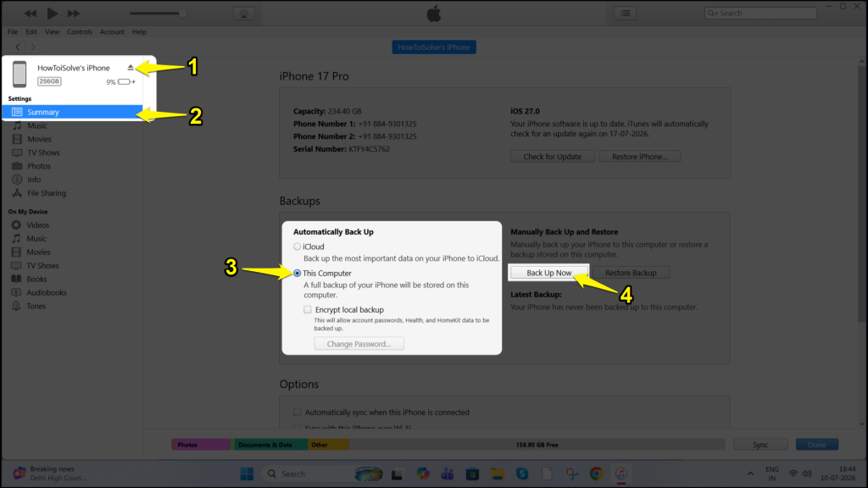The width and height of the screenshot is (868, 488).
Task: Eject HowToiSolve's iPhone
Action: point(130,68)
